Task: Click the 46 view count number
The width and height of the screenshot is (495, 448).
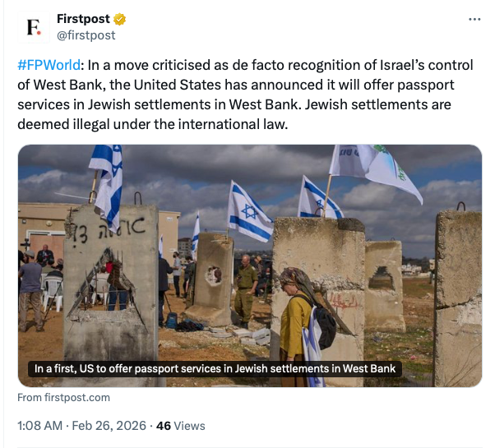Action: tap(163, 426)
